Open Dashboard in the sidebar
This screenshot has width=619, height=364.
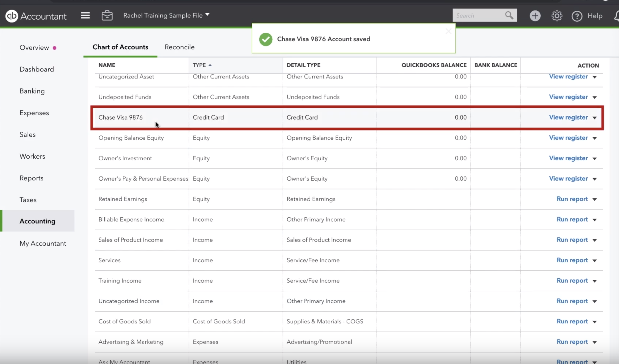click(37, 69)
